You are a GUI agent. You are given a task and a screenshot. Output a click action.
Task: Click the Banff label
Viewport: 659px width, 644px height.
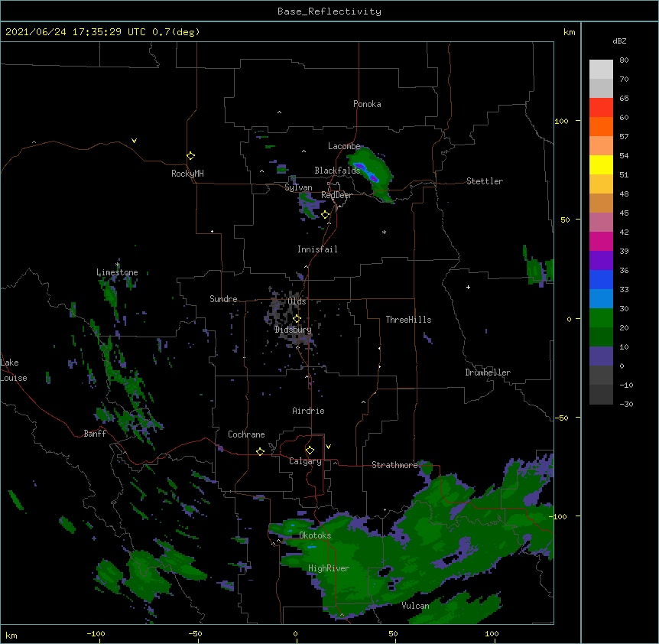tap(95, 434)
